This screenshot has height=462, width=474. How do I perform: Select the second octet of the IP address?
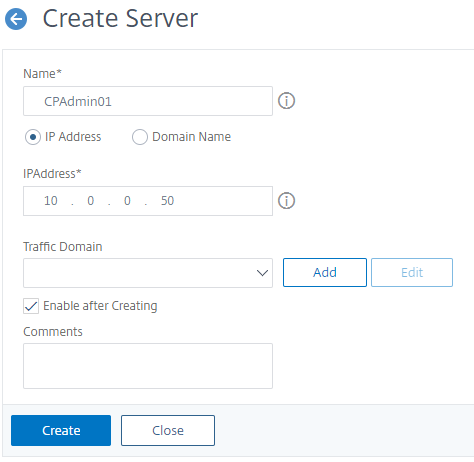91,201
